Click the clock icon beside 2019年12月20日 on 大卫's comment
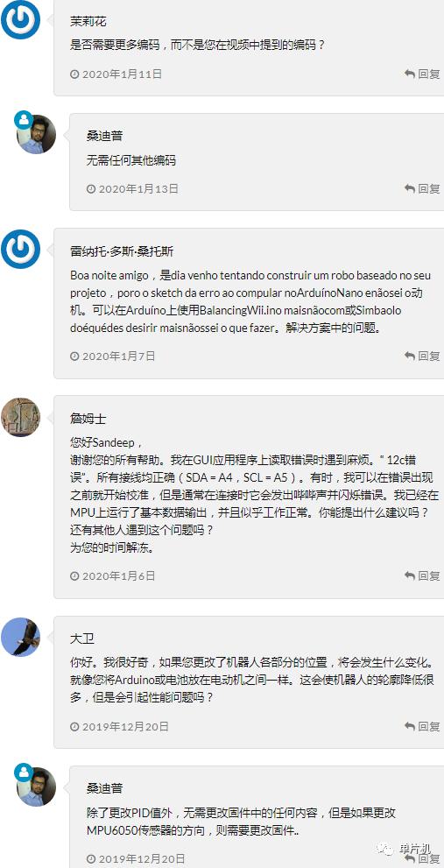444x868 pixels. click(74, 726)
